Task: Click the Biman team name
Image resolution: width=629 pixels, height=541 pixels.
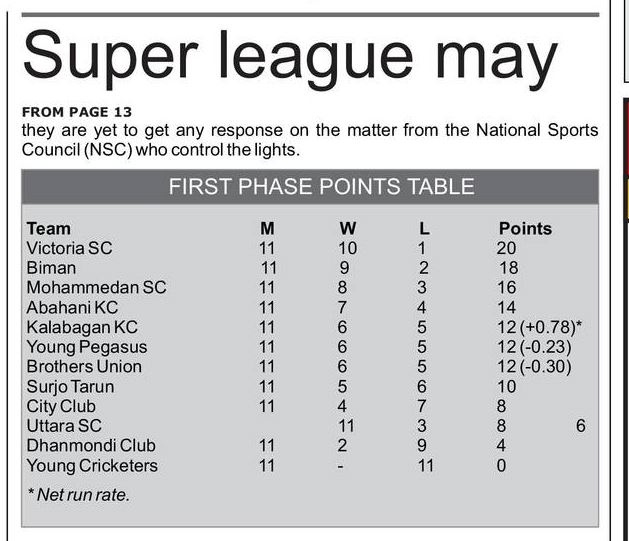Action: pos(50,268)
